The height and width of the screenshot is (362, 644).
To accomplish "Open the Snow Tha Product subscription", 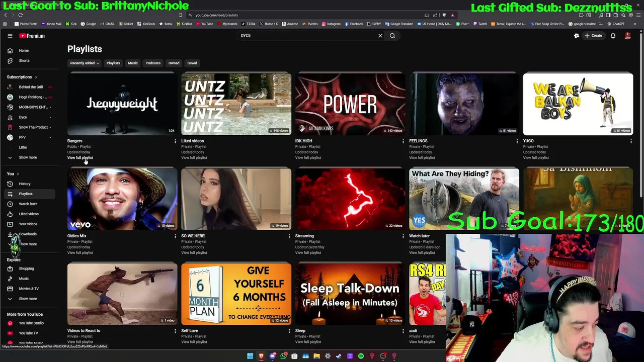I will pos(33,127).
